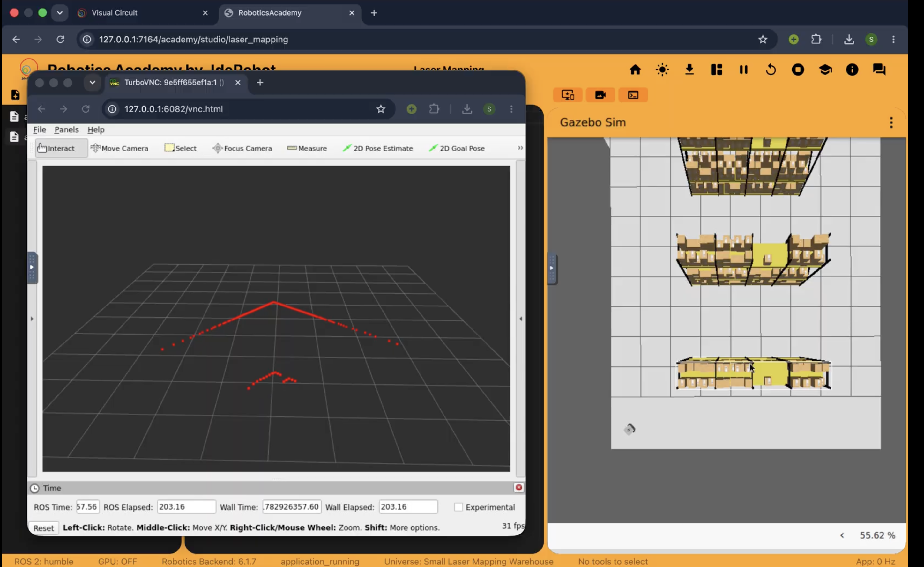The image size is (924, 567).
Task: Click the collapse arrow beside 55.62 %
Action: click(x=842, y=535)
